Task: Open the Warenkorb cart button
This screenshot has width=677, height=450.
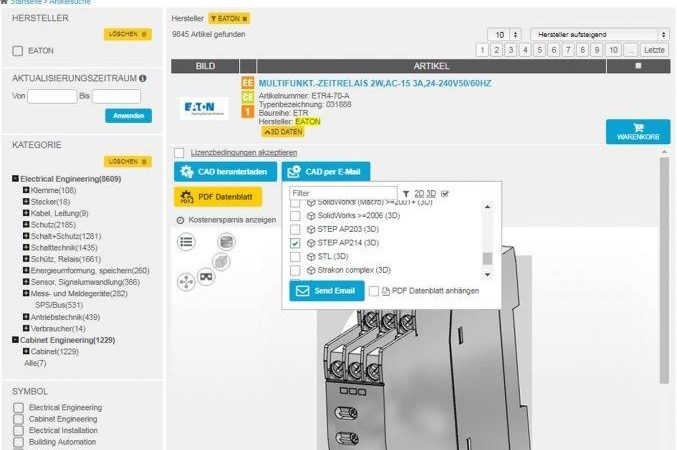Action: click(638, 132)
